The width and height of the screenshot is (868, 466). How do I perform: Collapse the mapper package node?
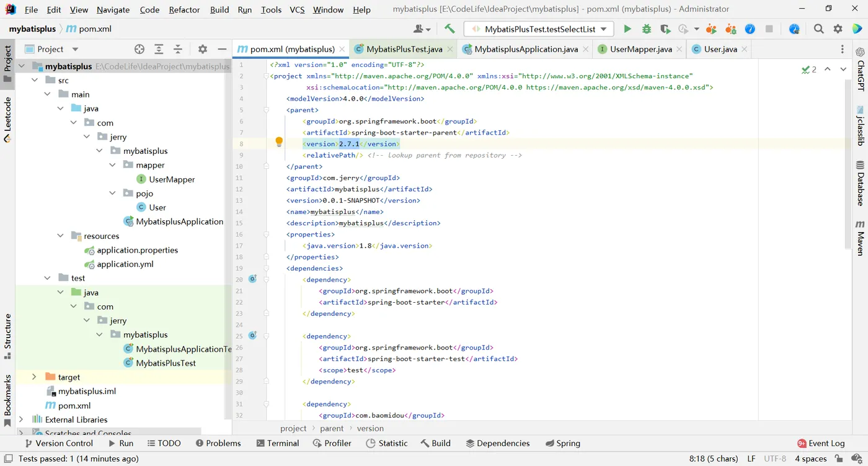pyautogui.click(x=112, y=165)
